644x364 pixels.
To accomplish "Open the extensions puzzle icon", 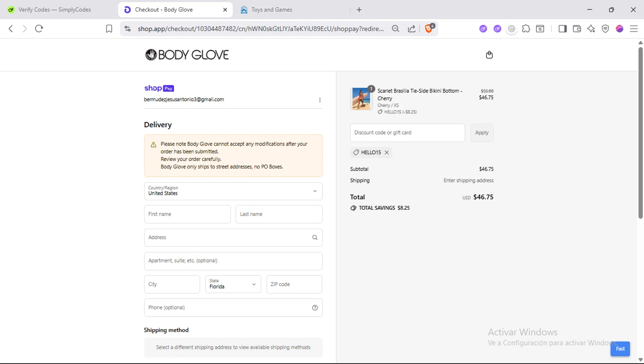I will pos(526,29).
